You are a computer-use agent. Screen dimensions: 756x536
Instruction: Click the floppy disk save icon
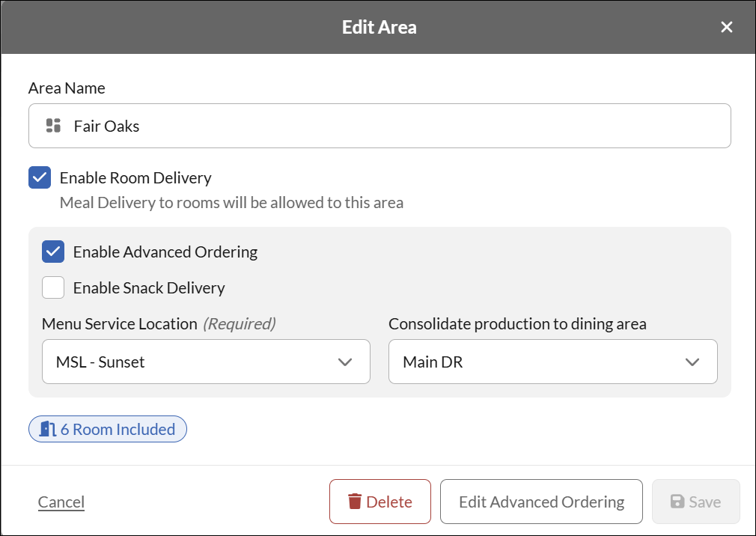pyautogui.click(x=677, y=502)
